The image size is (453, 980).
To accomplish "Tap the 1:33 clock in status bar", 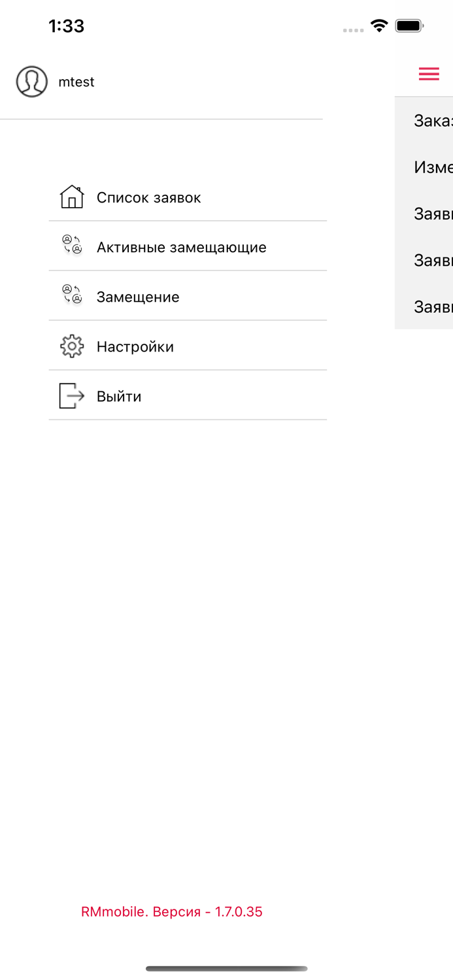I will [67, 26].
